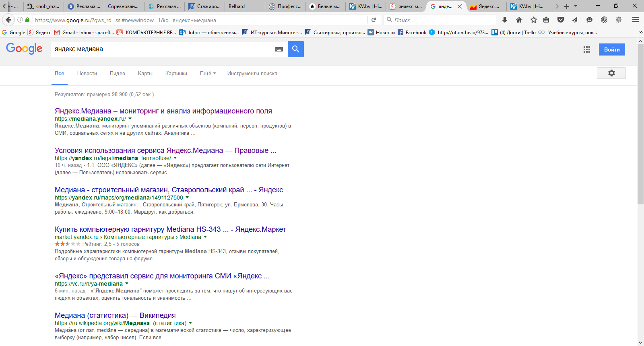The width and height of the screenshot is (644, 346).
Task: Open the Facebook bookmark
Action: coord(412,33)
